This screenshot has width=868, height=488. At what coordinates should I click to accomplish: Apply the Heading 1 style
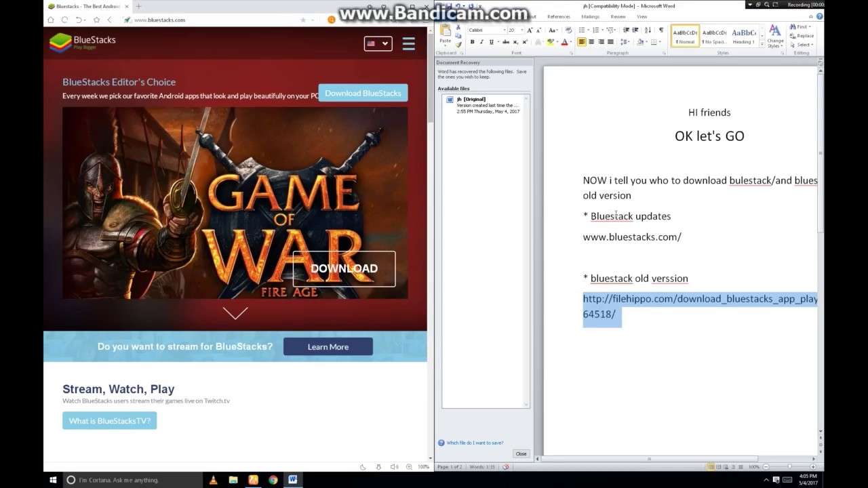point(743,36)
